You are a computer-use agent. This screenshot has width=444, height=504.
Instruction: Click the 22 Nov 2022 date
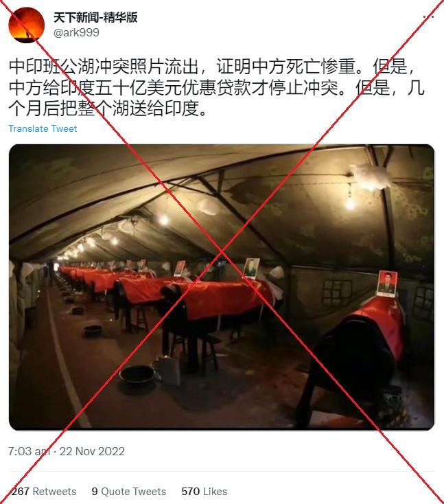click(92, 451)
